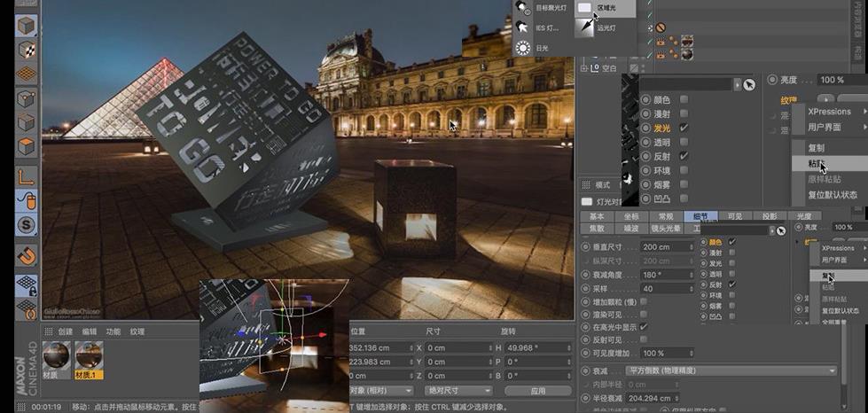Click the Planar Workplane icon
868x413 pixels.
26,309
